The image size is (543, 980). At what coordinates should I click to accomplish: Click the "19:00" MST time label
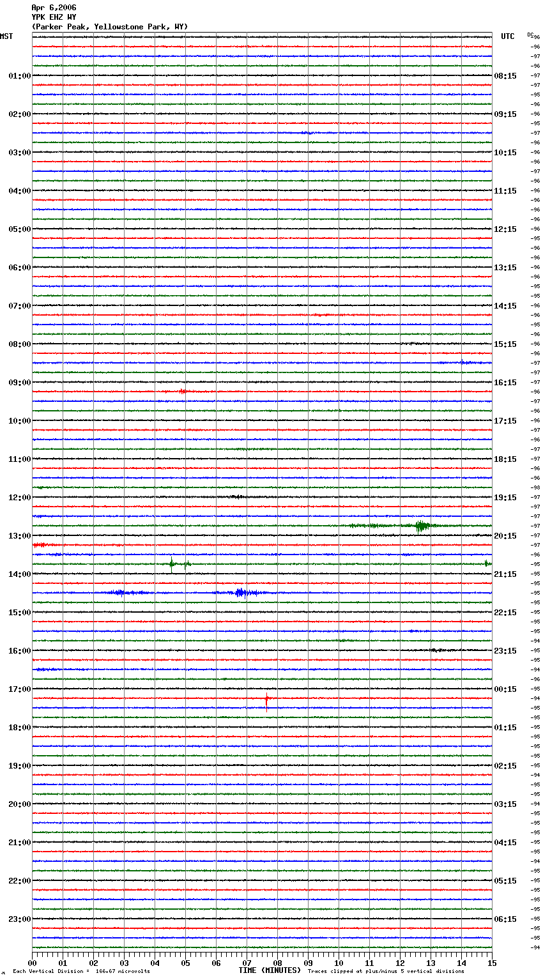(x=20, y=766)
